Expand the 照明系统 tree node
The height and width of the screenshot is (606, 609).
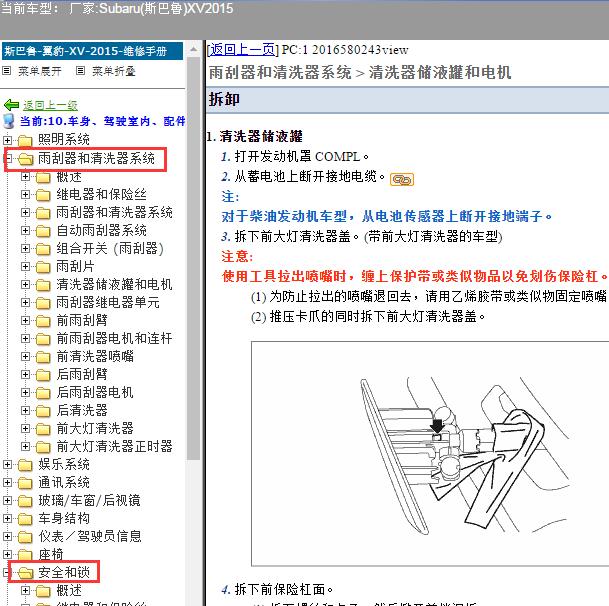tap(7, 139)
